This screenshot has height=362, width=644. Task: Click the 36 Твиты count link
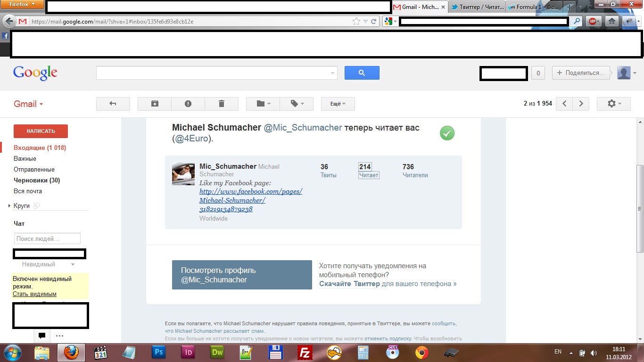pos(329,171)
